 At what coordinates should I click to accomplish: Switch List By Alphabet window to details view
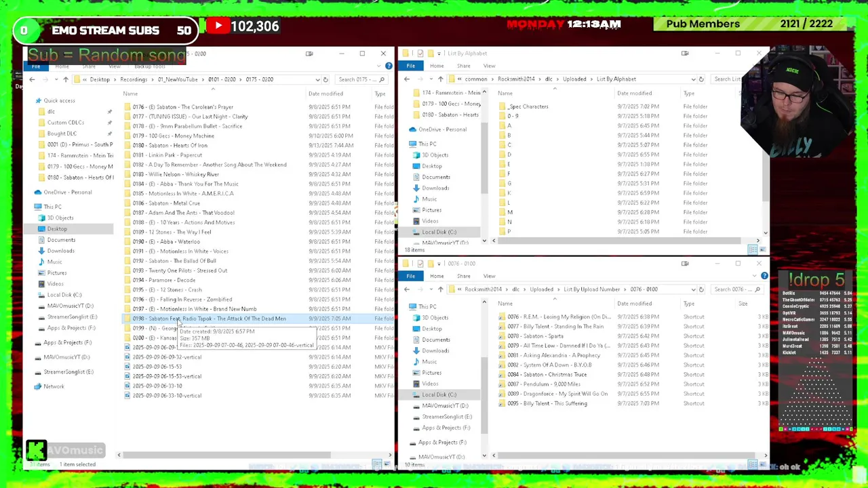753,250
